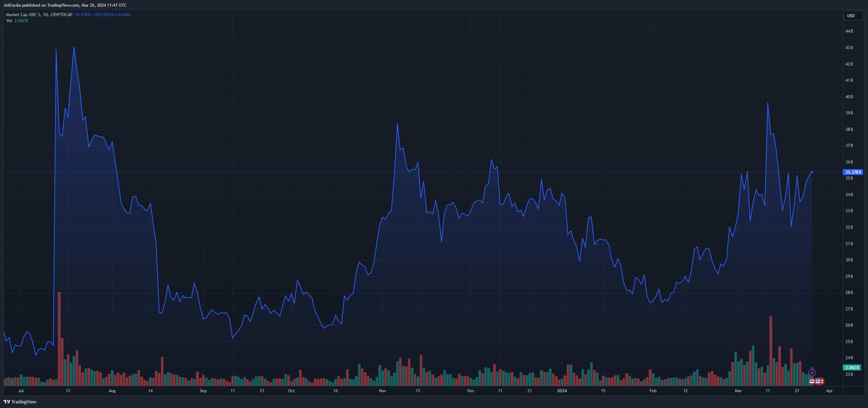Image resolution: width=868 pixels, height=408 pixels.
Task: Open the lightning bolt event marker near volume bars
Action: 812,373
